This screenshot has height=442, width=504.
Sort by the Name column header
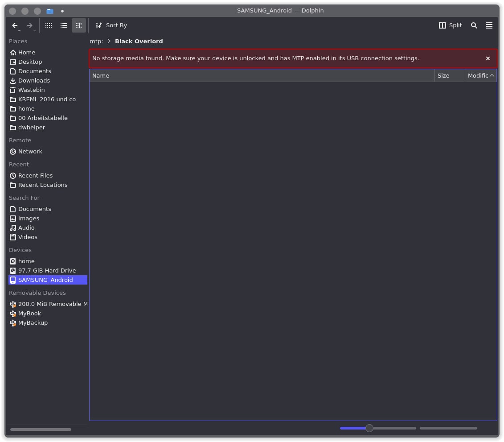pos(262,75)
